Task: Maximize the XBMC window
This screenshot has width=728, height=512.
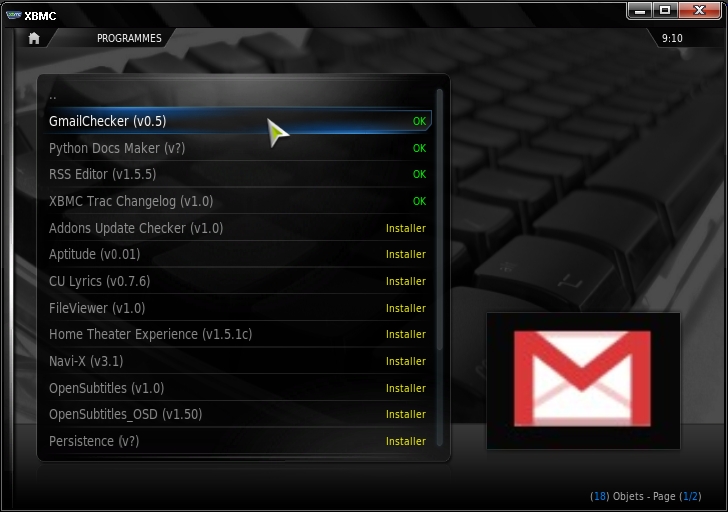Action: click(x=665, y=11)
